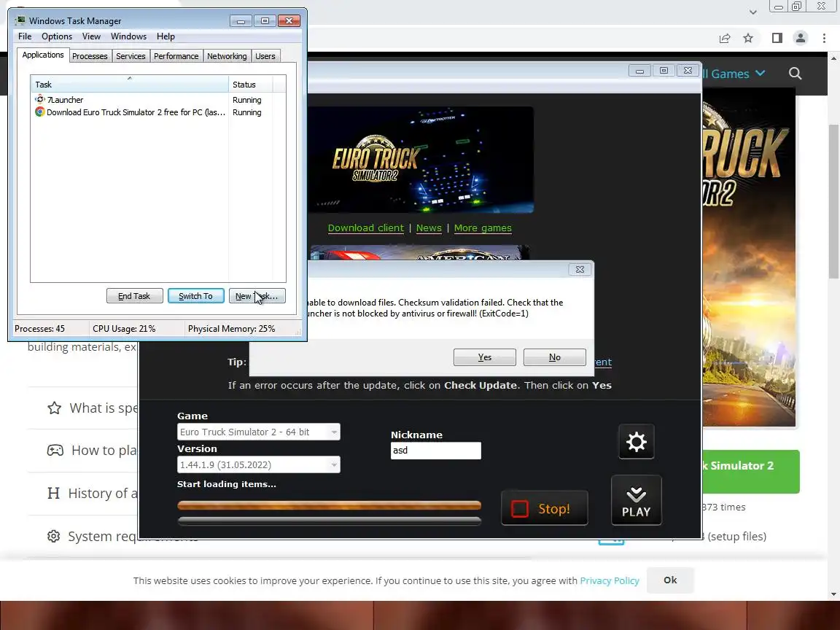
Task: Click gear icon beside System requirements
Action: click(x=53, y=536)
